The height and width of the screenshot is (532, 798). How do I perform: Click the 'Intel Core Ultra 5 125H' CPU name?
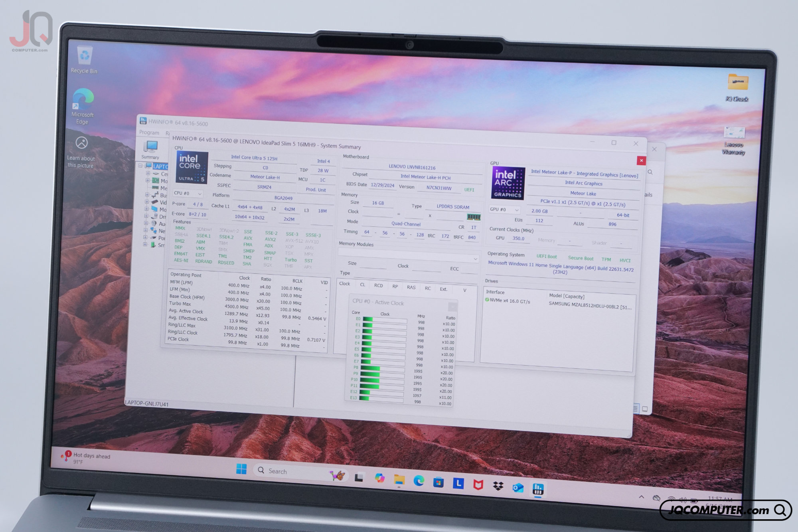point(254,158)
